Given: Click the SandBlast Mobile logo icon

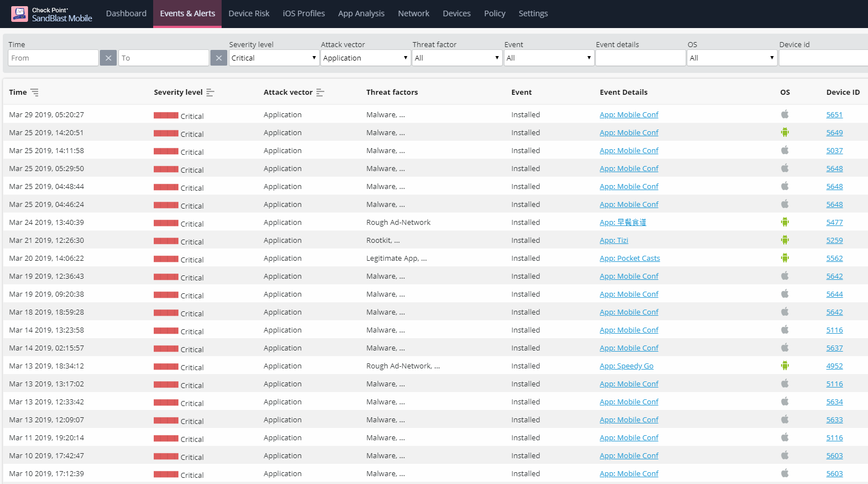Looking at the screenshot, I should [x=20, y=14].
